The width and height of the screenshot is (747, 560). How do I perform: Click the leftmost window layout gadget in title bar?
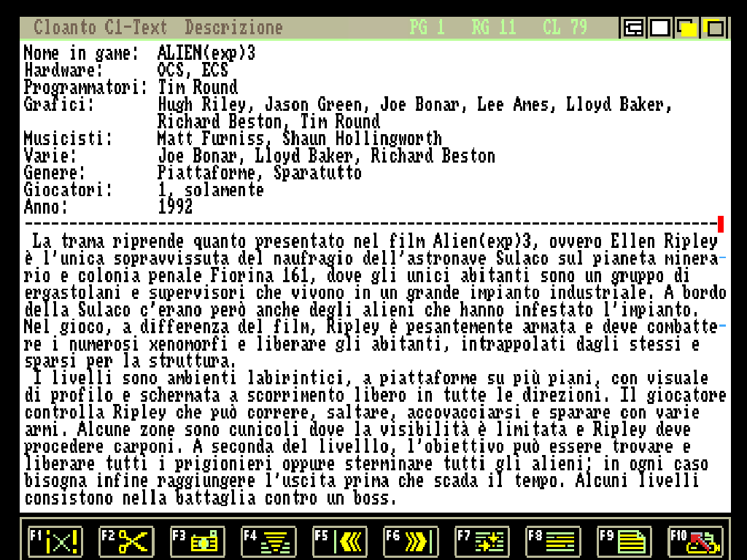point(634,28)
